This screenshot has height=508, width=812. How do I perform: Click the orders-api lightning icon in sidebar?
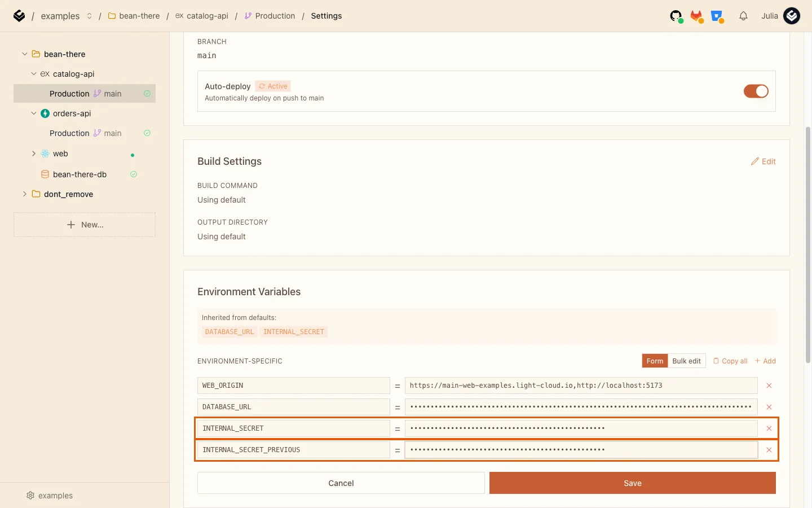45,113
